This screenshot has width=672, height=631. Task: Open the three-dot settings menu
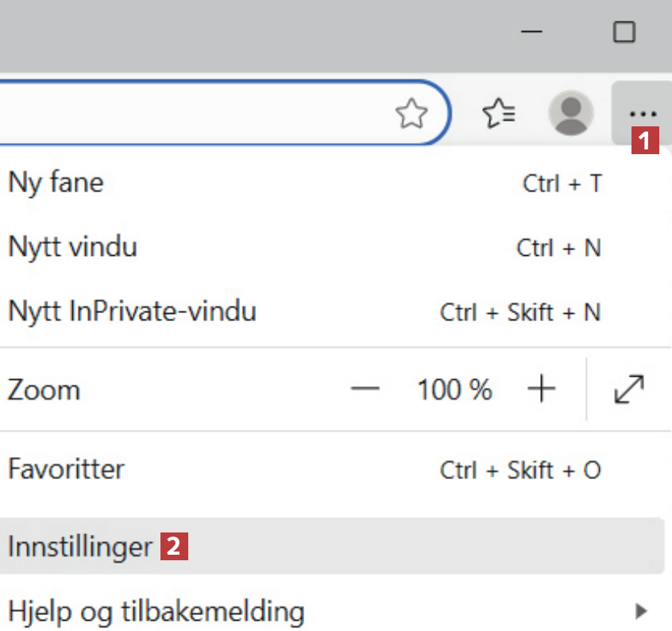642,114
